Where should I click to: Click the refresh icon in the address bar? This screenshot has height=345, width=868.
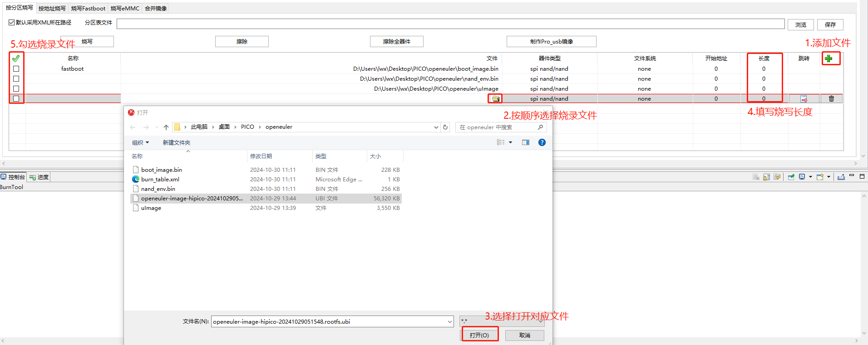tap(445, 127)
